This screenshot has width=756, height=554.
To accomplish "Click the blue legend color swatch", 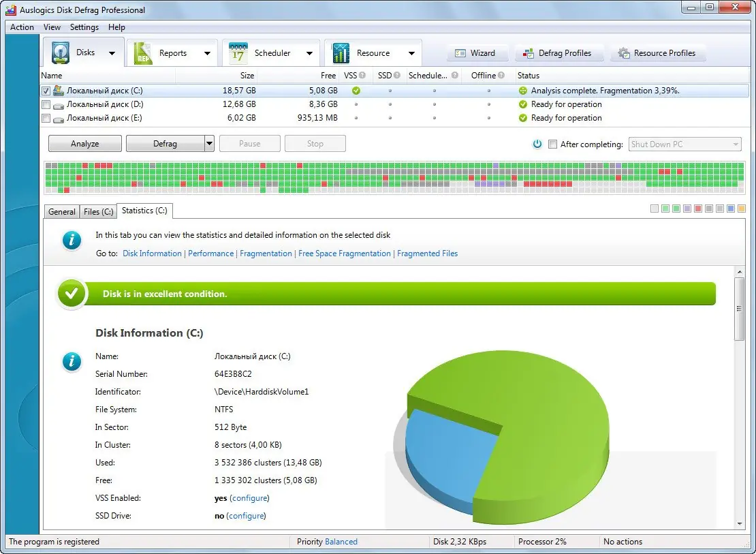I will pyautogui.click(x=730, y=209).
